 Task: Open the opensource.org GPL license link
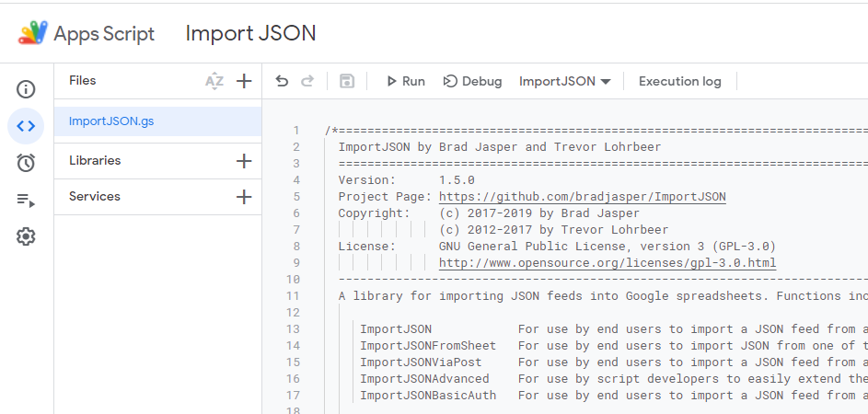pos(608,263)
